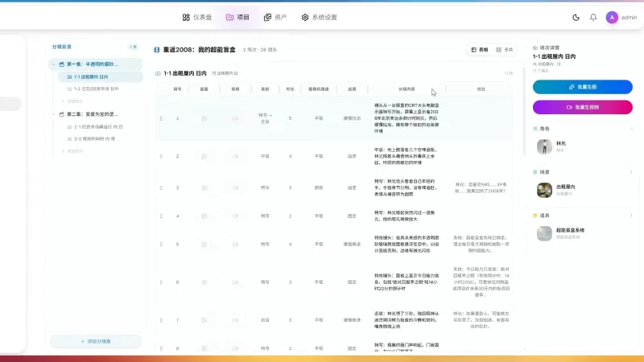Click video placeholder icon for shot 7
Image resolution: width=644 pixels, height=362 pixels.
pos(235,319)
